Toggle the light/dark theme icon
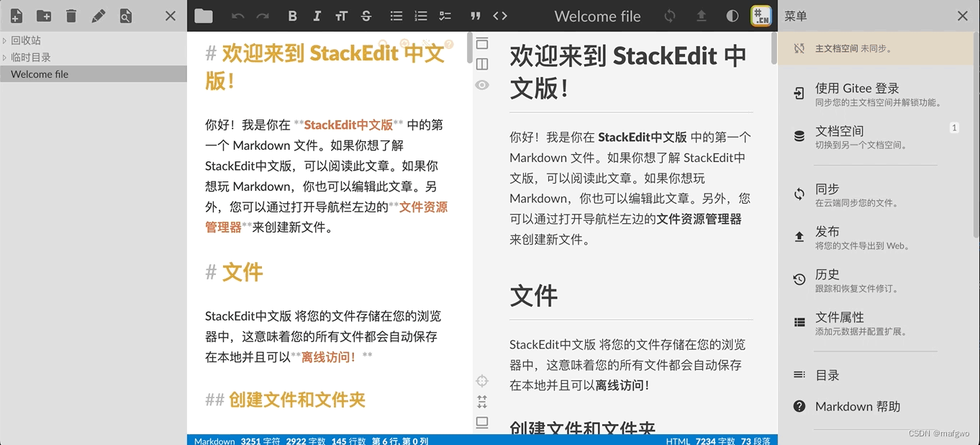This screenshot has width=980, height=445. coord(732,16)
